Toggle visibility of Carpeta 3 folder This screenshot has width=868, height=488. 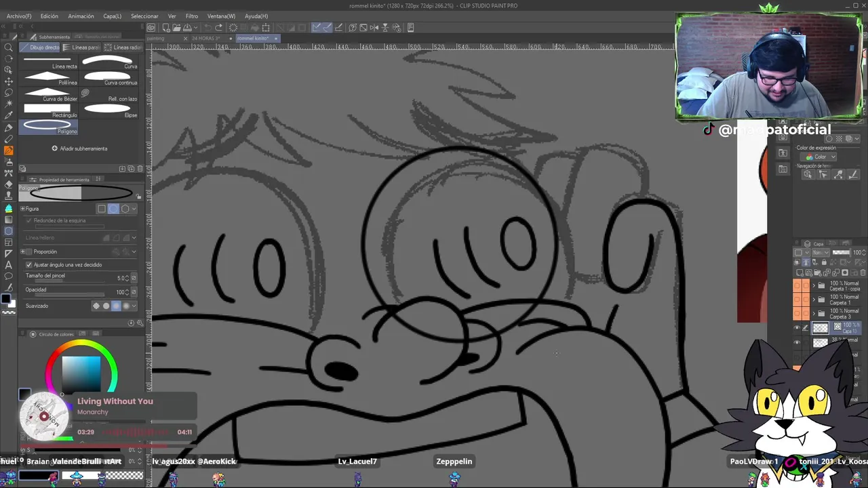[x=797, y=314]
